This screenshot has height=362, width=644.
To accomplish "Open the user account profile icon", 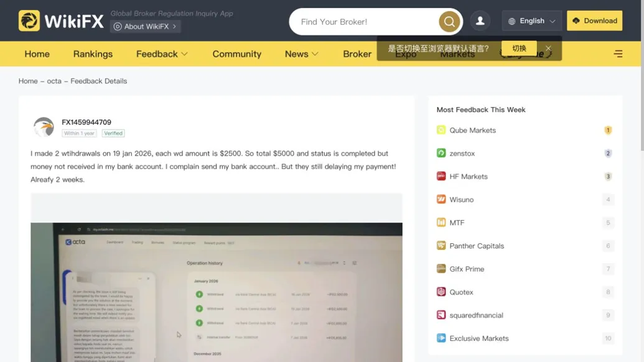I will click(480, 21).
